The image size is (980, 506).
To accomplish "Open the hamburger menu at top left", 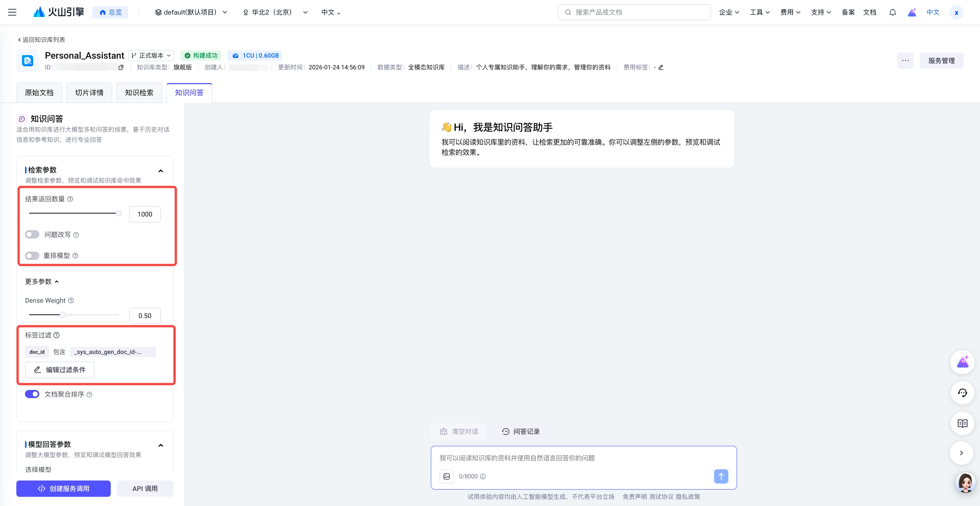I will (12, 12).
